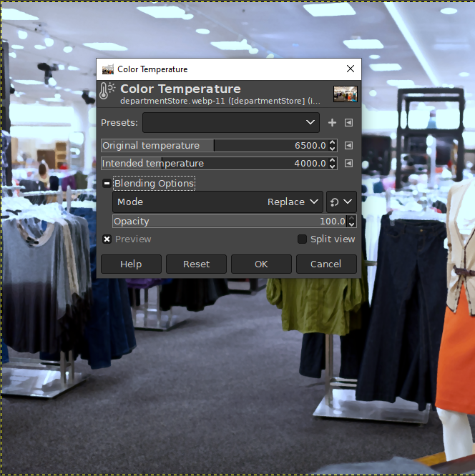Decrease Intended temperature with down arrow
Screen dimensions: 475x476
tap(333, 167)
